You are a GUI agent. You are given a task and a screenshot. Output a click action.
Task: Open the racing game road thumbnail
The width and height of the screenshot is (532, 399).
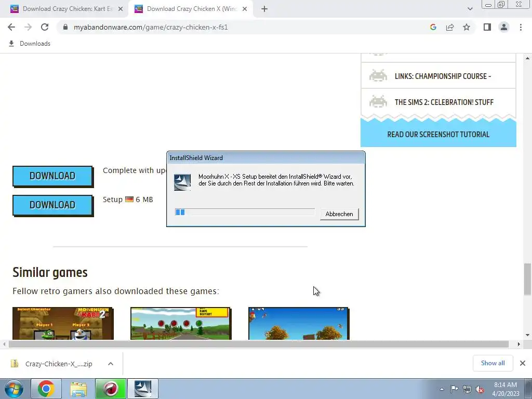pos(180,323)
